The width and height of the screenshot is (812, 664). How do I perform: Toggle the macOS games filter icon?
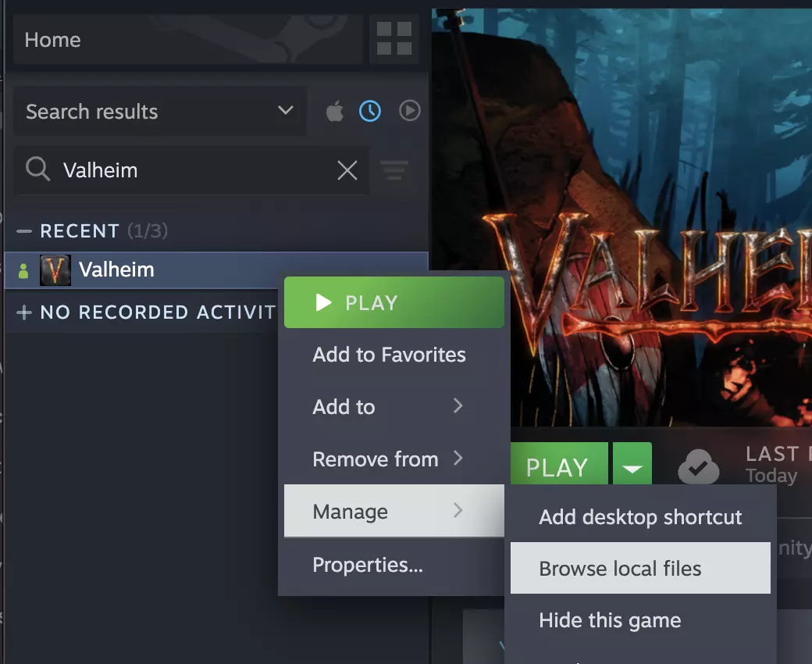(x=334, y=111)
